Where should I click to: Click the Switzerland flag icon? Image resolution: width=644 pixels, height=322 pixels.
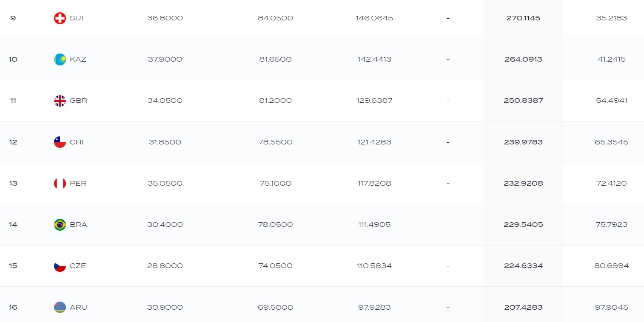pyautogui.click(x=60, y=18)
